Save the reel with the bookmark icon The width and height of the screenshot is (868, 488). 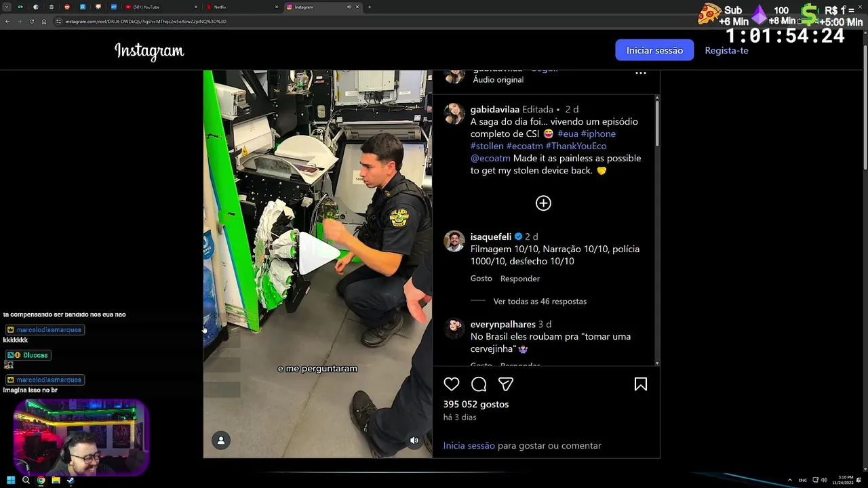tap(640, 384)
